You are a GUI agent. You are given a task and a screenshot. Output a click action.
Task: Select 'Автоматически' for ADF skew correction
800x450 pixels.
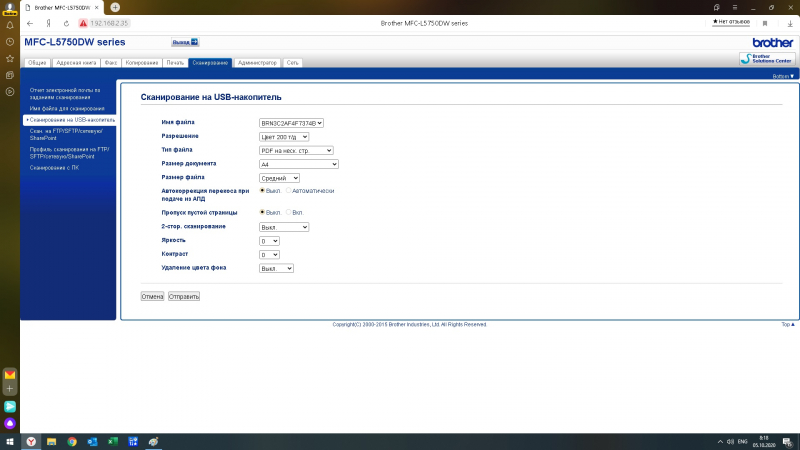(x=289, y=190)
